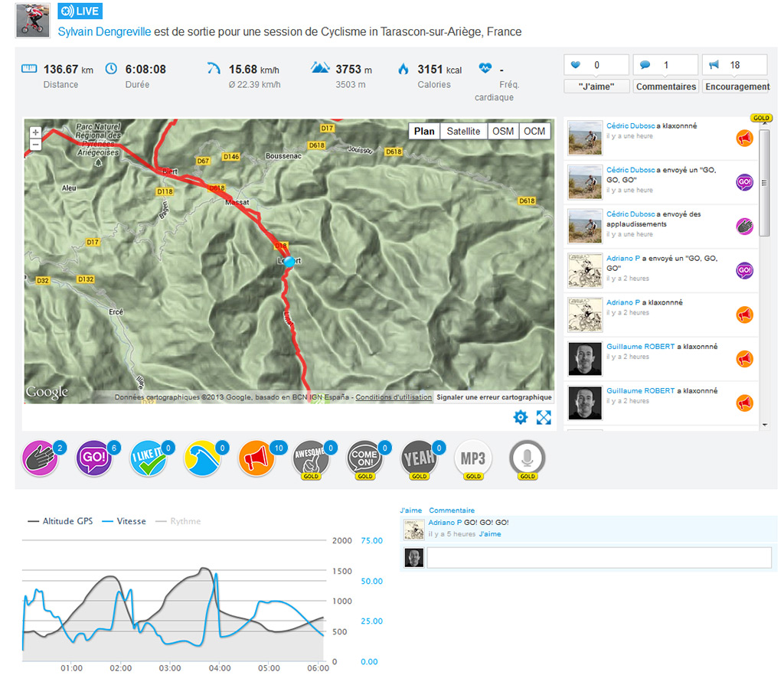
Task: Send a purple GO! encouragement
Action: tap(95, 459)
